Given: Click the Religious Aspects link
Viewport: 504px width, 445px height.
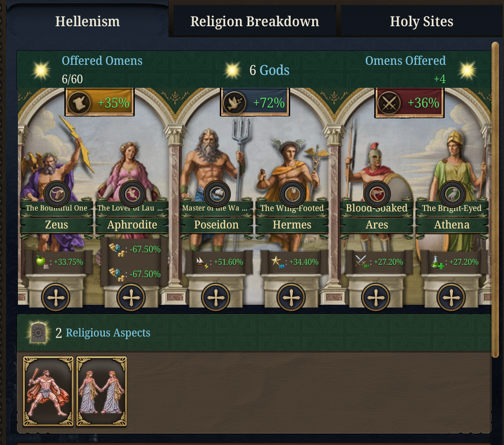Looking at the screenshot, I should tap(108, 333).
